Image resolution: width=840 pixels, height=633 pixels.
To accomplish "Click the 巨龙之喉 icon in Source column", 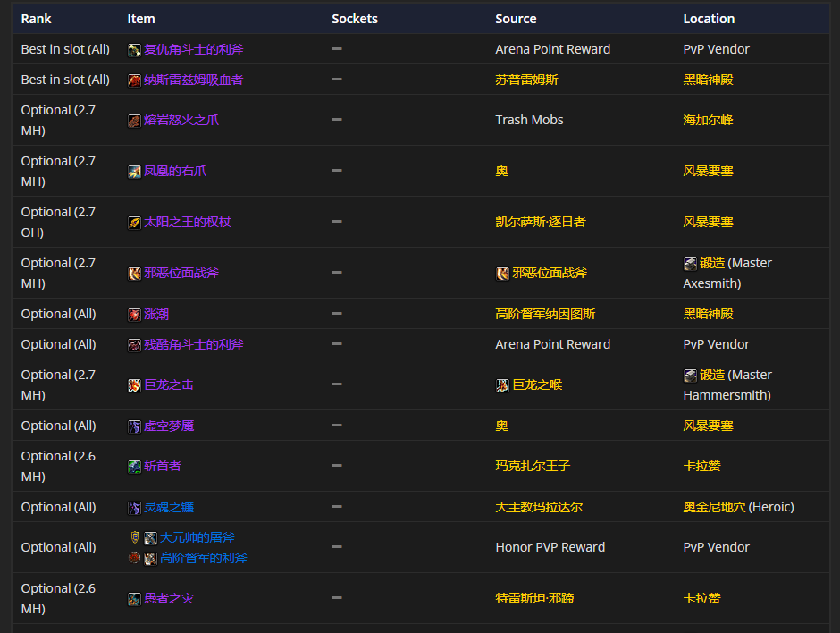I will click(x=502, y=385).
